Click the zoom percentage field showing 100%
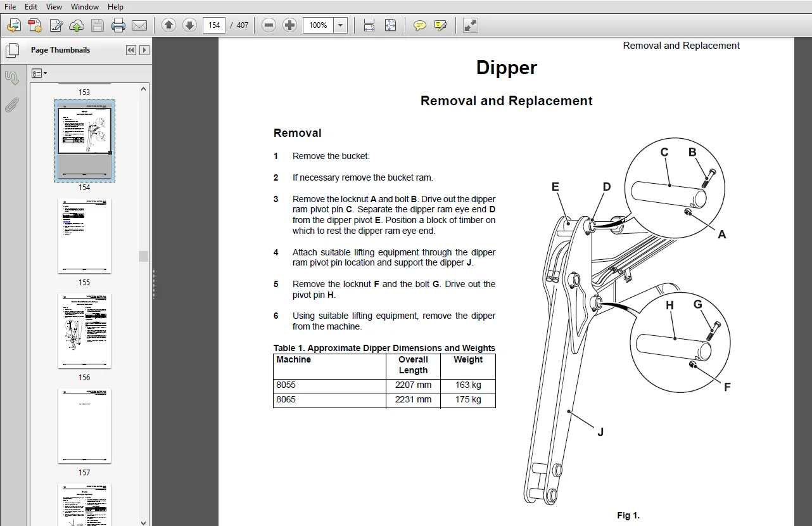This screenshot has width=812, height=526. coord(319,25)
